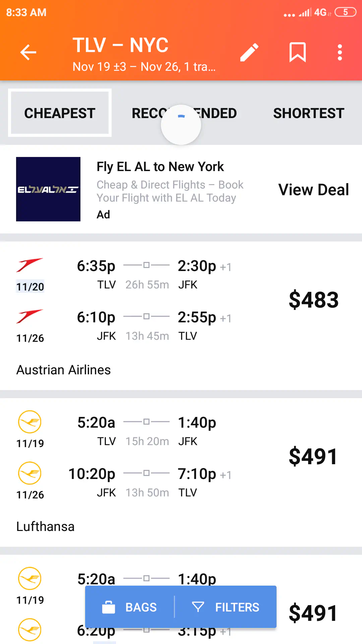This screenshot has height=644, width=362.
Task: Select the $483 Austrian Airlines price
Action: click(313, 300)
